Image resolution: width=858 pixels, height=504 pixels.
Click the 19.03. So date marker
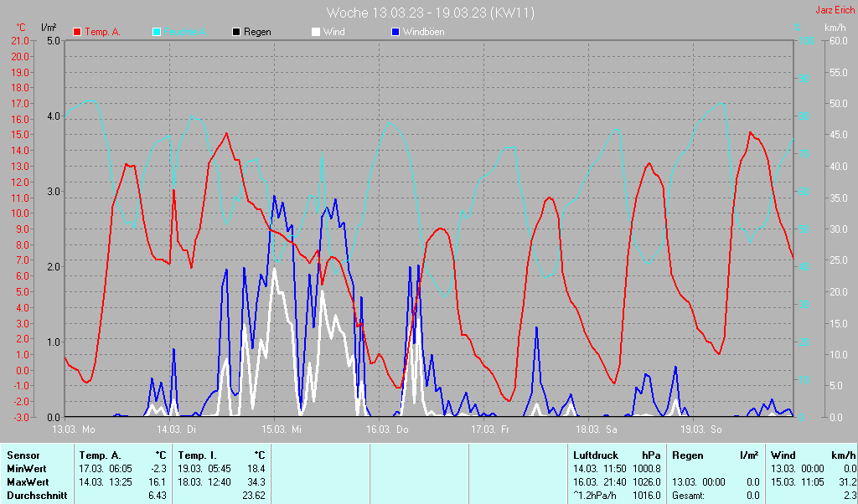pos(700,429)
